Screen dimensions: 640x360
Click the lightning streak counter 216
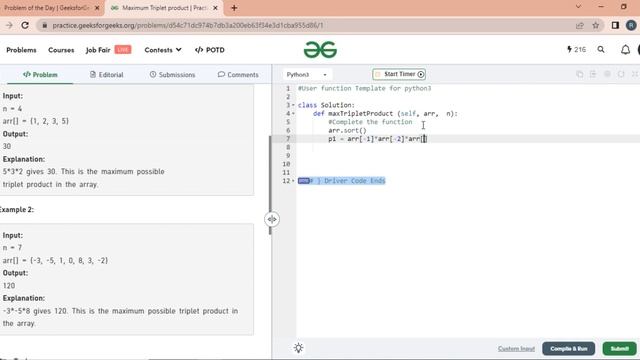576,49
